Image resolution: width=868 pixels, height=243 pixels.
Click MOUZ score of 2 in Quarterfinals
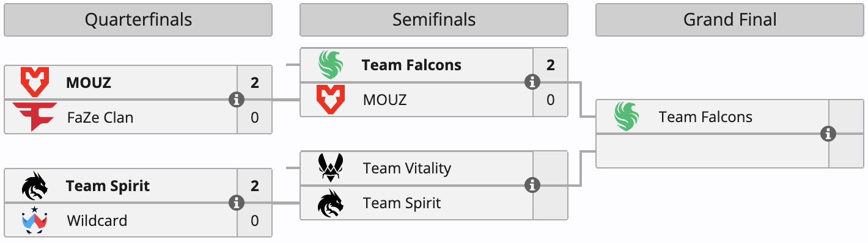(255, 82)
